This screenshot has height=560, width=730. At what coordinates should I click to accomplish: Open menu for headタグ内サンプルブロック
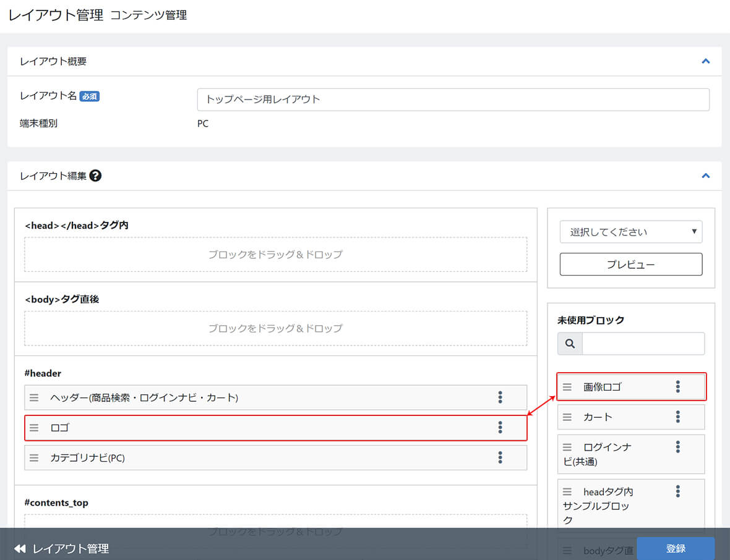(x=677, y=491)
